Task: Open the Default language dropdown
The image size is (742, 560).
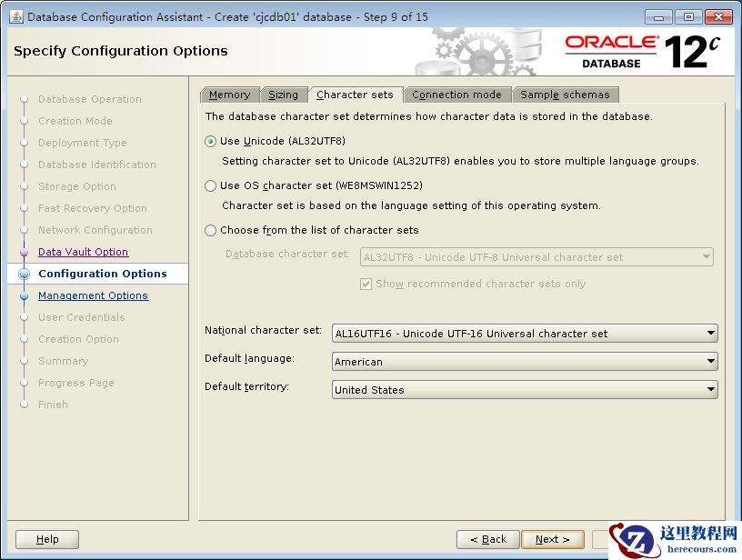Action: click(525, 362)
